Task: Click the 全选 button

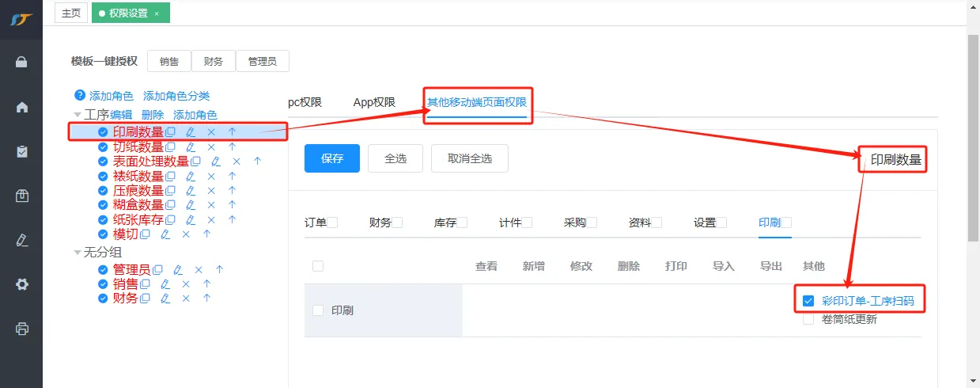Action: (x=395, y=158)
